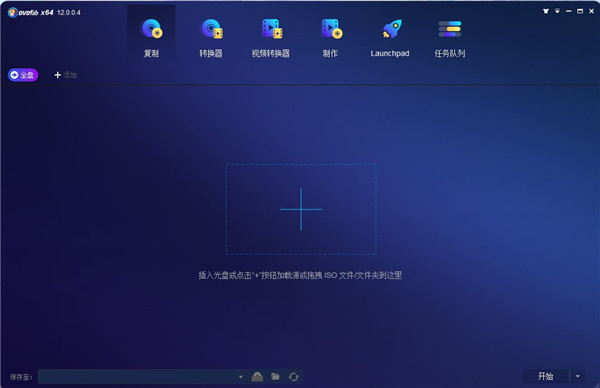Click the 开始 start button
This screenshot has width=600, height=388.
pos(545,376)
